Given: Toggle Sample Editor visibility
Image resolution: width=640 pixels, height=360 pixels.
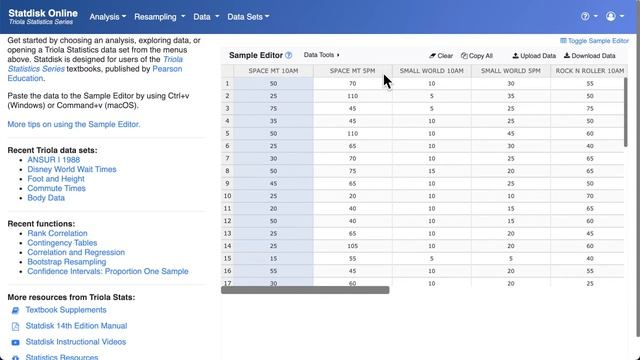Looking at the screenshot, I should tap(594, 41).
